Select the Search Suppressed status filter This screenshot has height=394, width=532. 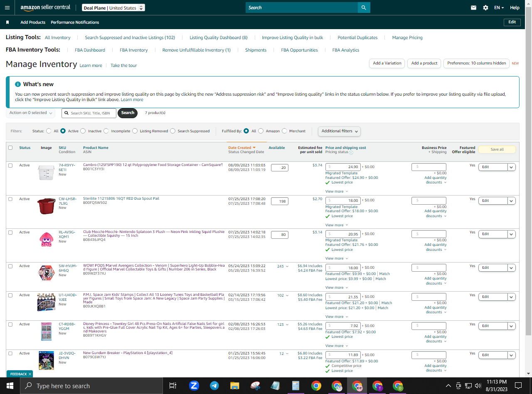tap(173, 131)
